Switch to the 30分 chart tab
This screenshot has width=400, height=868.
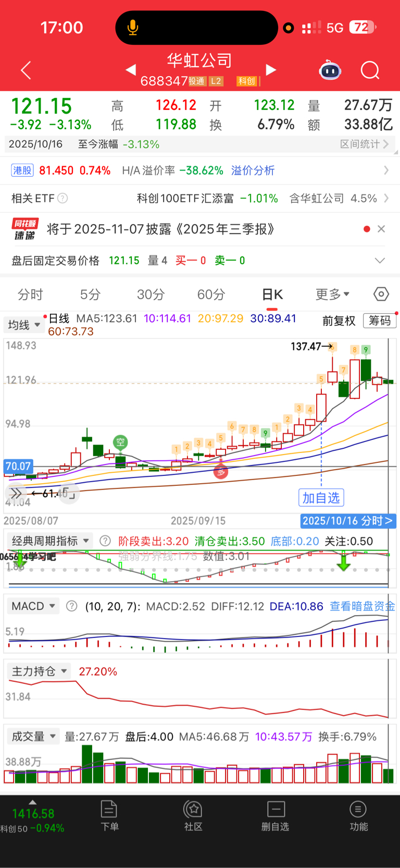click(151, 295)
